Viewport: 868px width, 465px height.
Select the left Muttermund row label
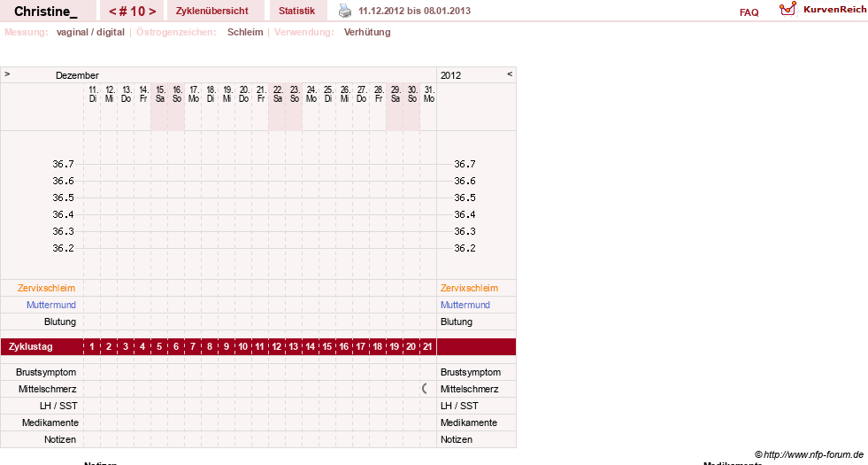click(x=51, y=305)
